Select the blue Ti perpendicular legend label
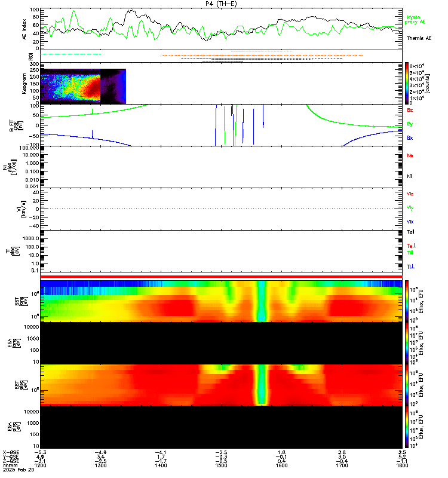The image size is (448, 478). (410, 266)
